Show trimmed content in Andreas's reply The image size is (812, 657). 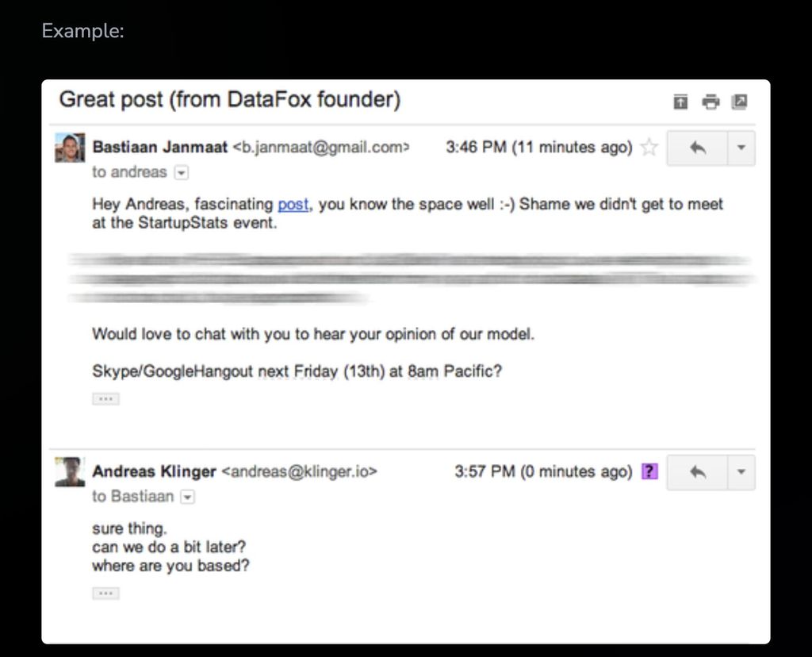[105, 593]
